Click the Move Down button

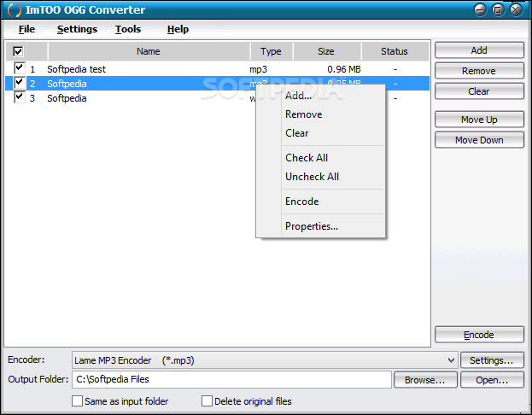479,140
